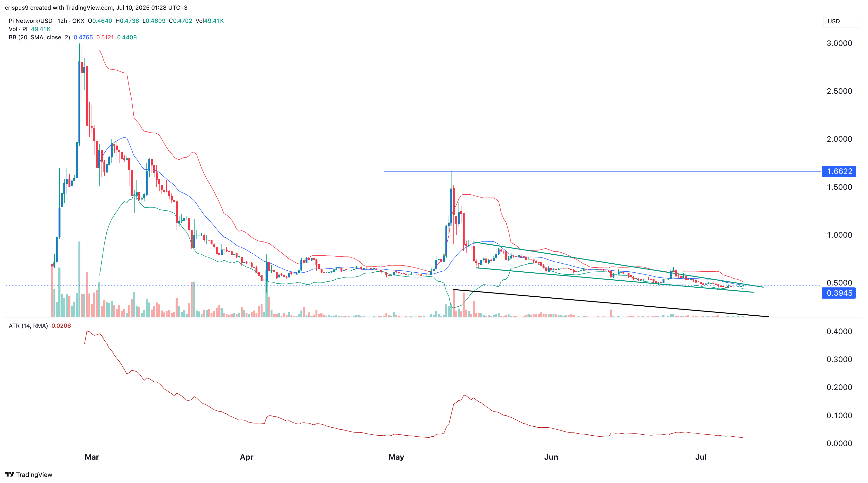The image size is (868, 483).
Task: Click the 0.1000 ATR axis label
Action: pos(839,415)
